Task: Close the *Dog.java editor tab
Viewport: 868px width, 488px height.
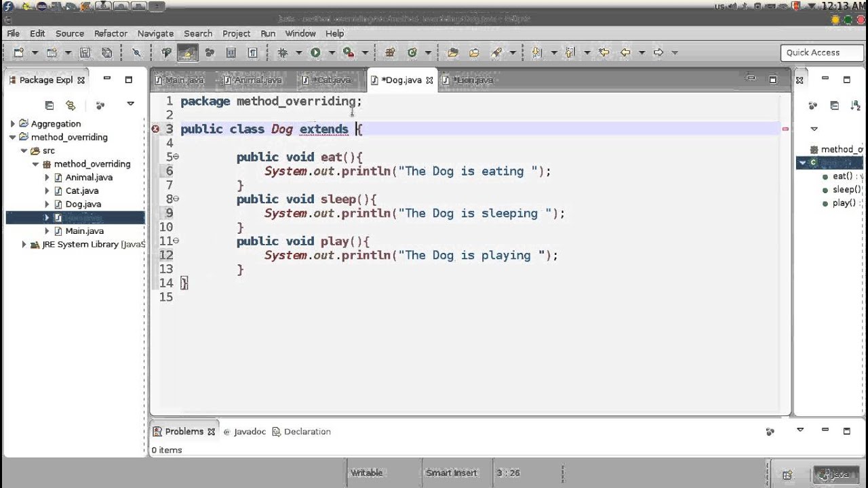Action: pyautogui.click(x=429, y=80)
